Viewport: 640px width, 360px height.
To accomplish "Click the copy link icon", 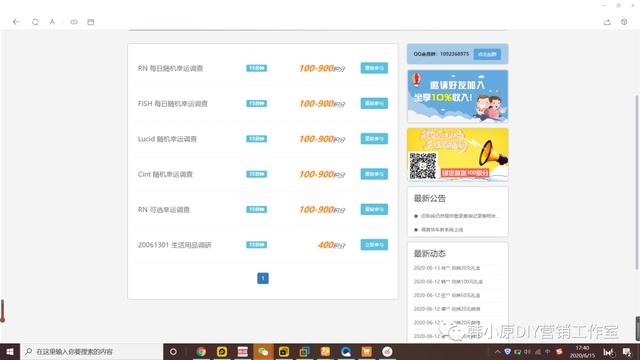I will click(x=74, y=22).
